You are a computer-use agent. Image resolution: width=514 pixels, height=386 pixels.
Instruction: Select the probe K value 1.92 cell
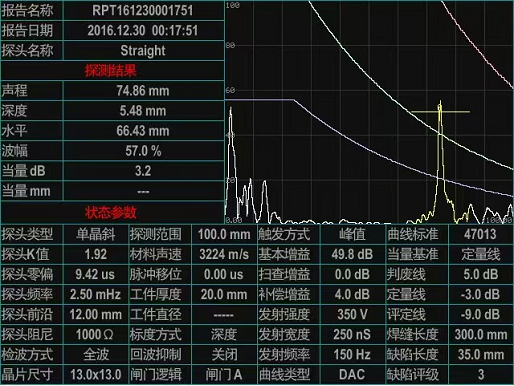click(95, 255)
